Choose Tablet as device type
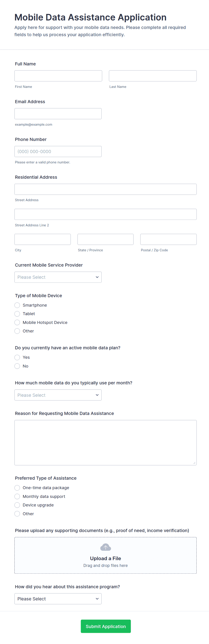 17,314
